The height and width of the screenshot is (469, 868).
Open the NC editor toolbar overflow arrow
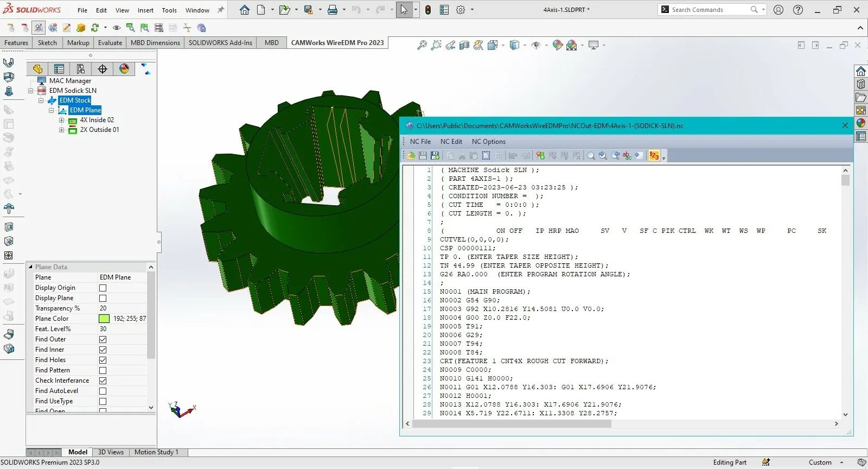[664, 157]
